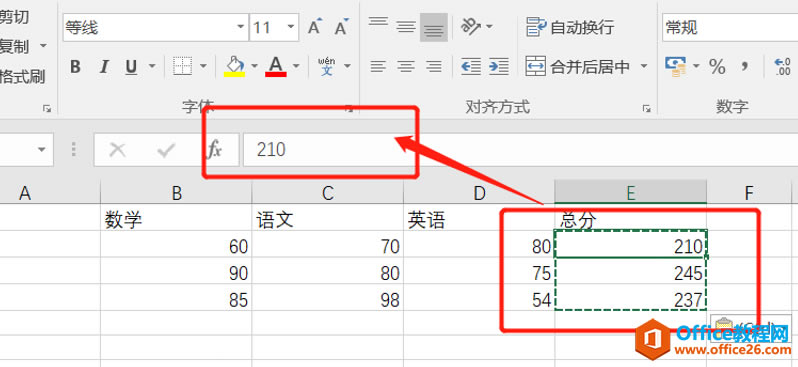This screenshot has width=798, height=367.
Task: Open borders dropdown arrow
Action: tap(203, 66)
